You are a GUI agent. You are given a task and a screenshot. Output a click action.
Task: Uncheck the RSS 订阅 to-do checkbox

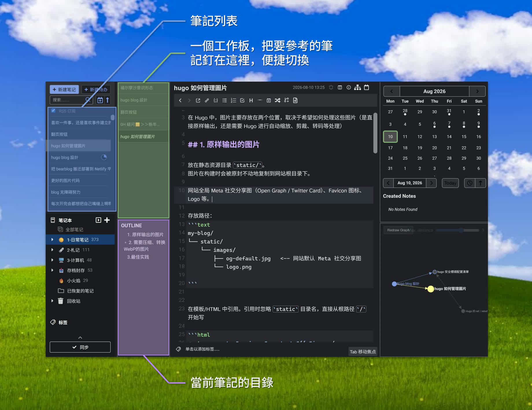(53, 111)
